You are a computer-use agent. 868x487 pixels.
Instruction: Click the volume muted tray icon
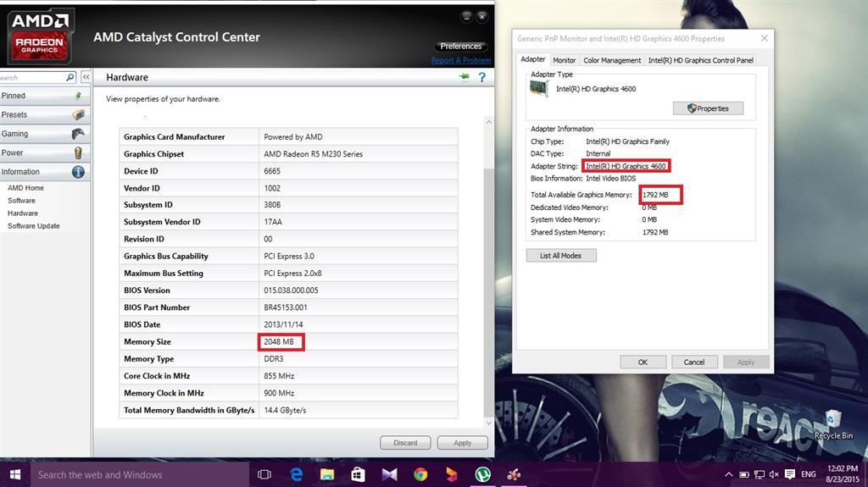pos(774,474)
